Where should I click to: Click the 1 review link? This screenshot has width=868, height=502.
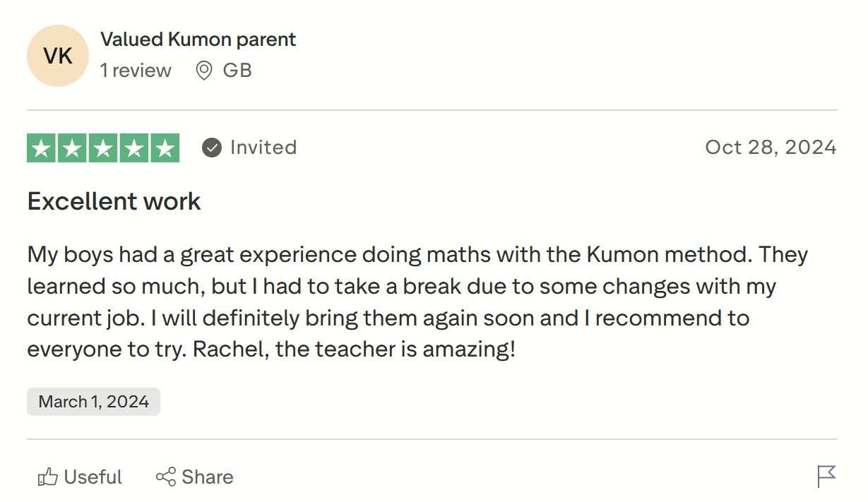[x=136, y=71]
